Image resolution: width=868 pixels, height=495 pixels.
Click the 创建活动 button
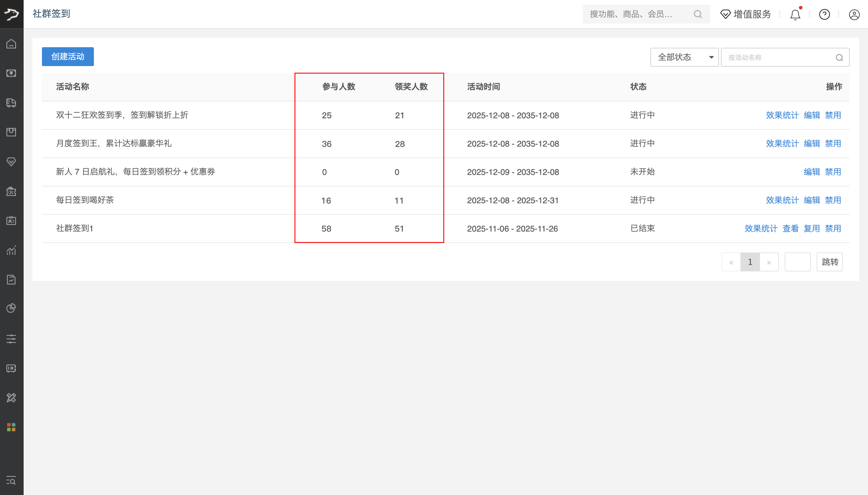(68, 56)
